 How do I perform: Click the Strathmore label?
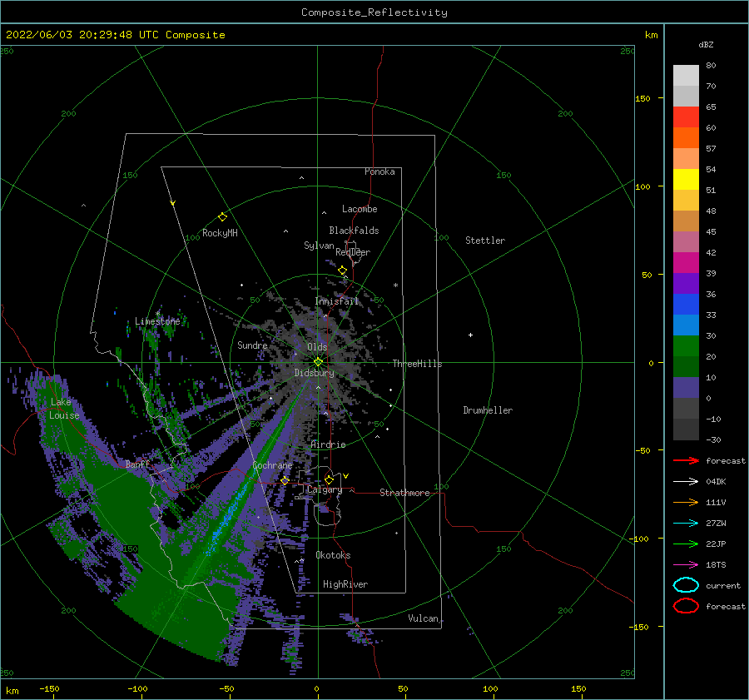point(404,493)
